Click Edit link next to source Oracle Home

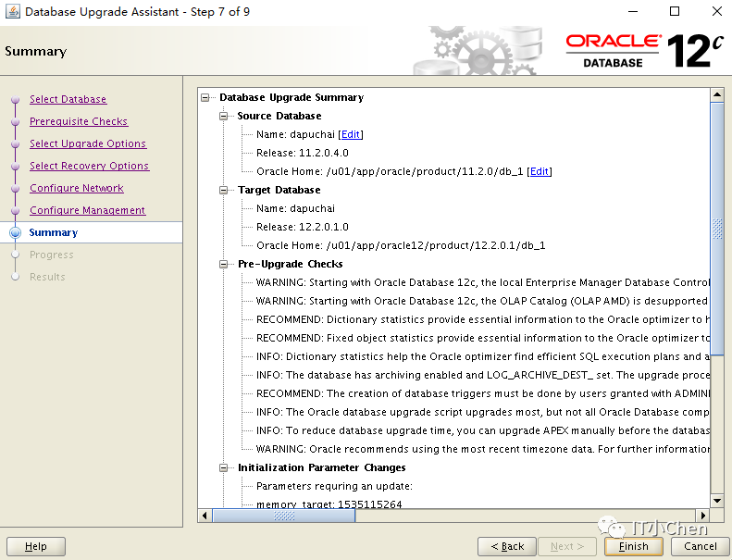(540, 171)
